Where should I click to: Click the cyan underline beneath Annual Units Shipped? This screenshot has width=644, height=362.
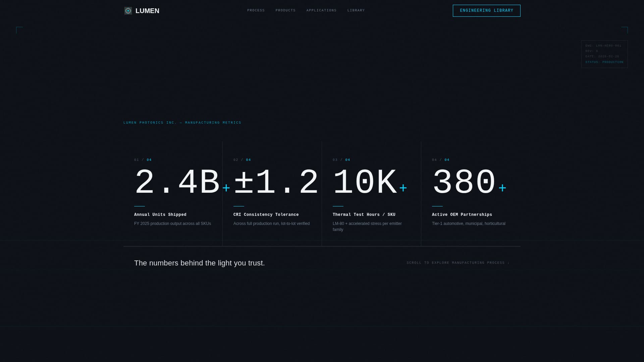tap(139, 206)
